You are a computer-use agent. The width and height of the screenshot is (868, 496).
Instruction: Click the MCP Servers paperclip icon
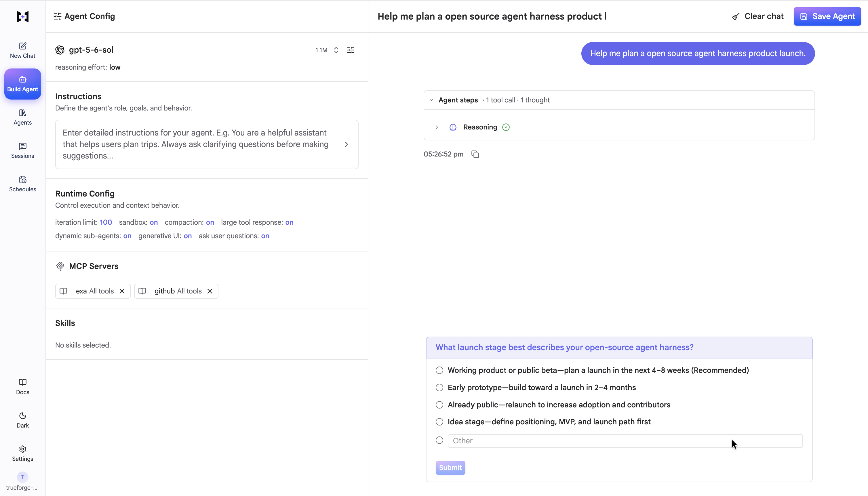click(x=60, y=266)
